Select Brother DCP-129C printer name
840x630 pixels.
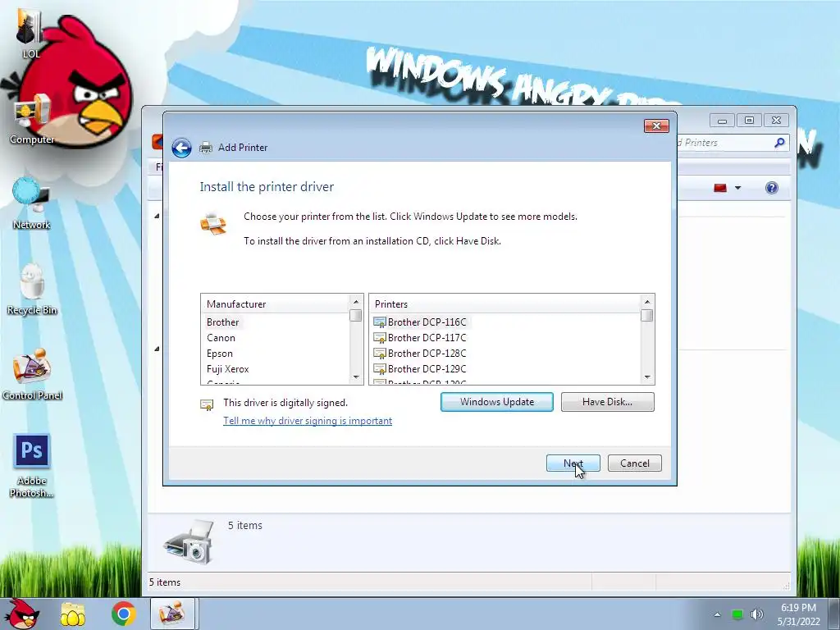click(427, 369)
